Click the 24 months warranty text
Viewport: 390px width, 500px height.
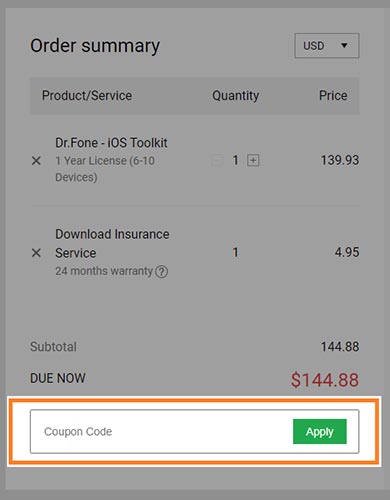coord(104,271)
